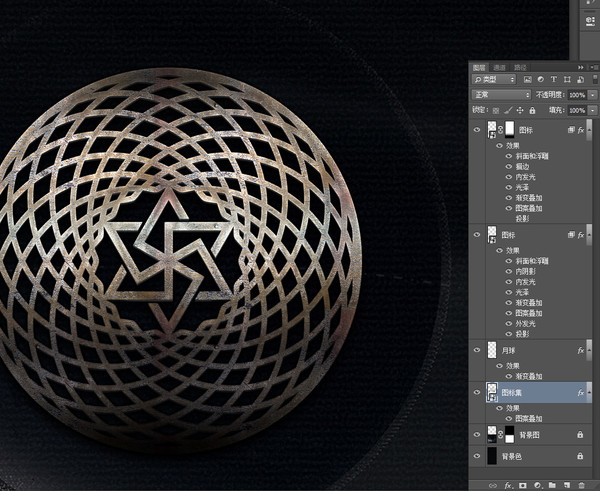Filter layers by smart object icon
Viewport: 600px width, 491px height.
tap(580, 79)
